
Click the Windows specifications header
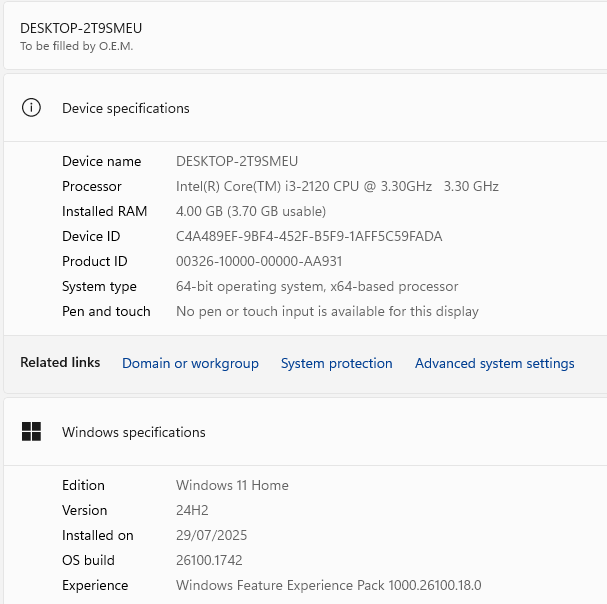click(x=134, y=432)
